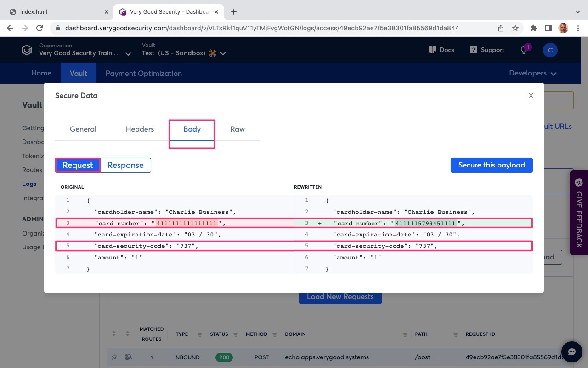Click the rewritten card number 4111115799451111
Screen dimensions: 588x368
[x=425, y=224]
